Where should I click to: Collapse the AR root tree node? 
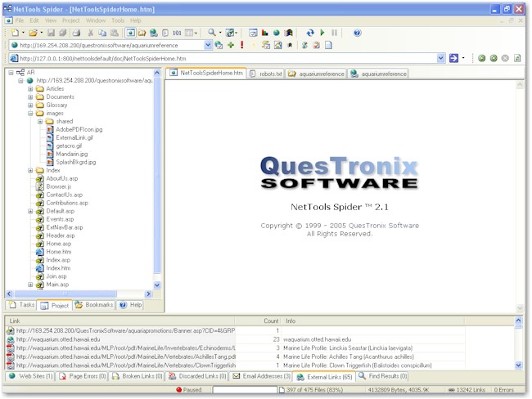click(x=11, y=73)
